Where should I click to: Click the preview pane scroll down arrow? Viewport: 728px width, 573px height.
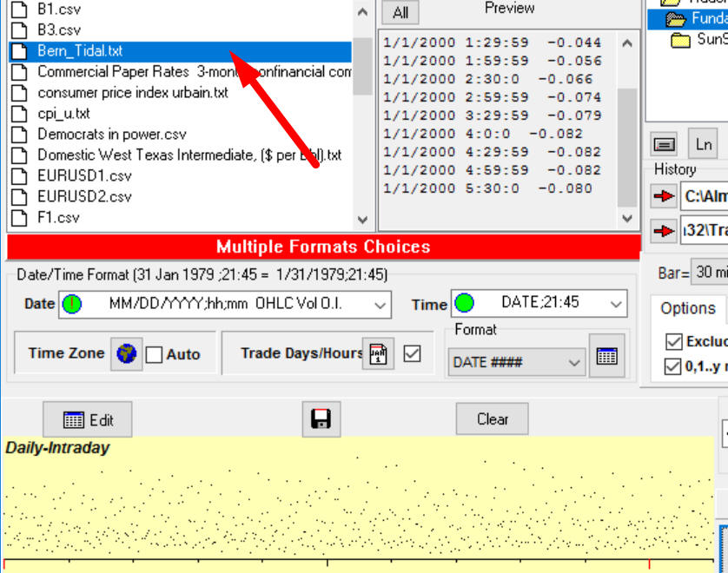pos(627,218)
